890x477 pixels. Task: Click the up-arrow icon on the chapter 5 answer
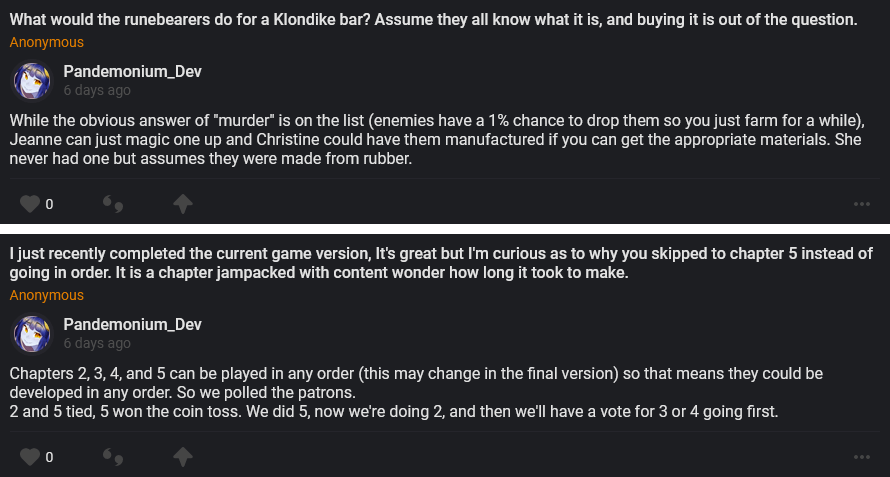tap(182, 457)
